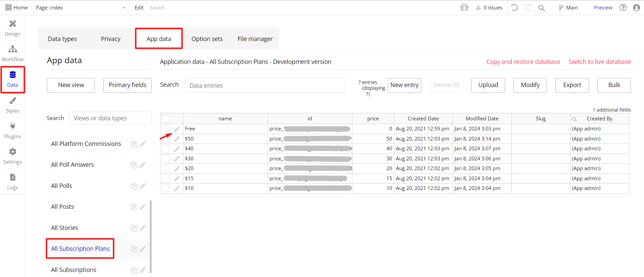The width and height of the screenshot is (644, 277).
Task: Open Created By column search
Action: (x=574, y=119)
